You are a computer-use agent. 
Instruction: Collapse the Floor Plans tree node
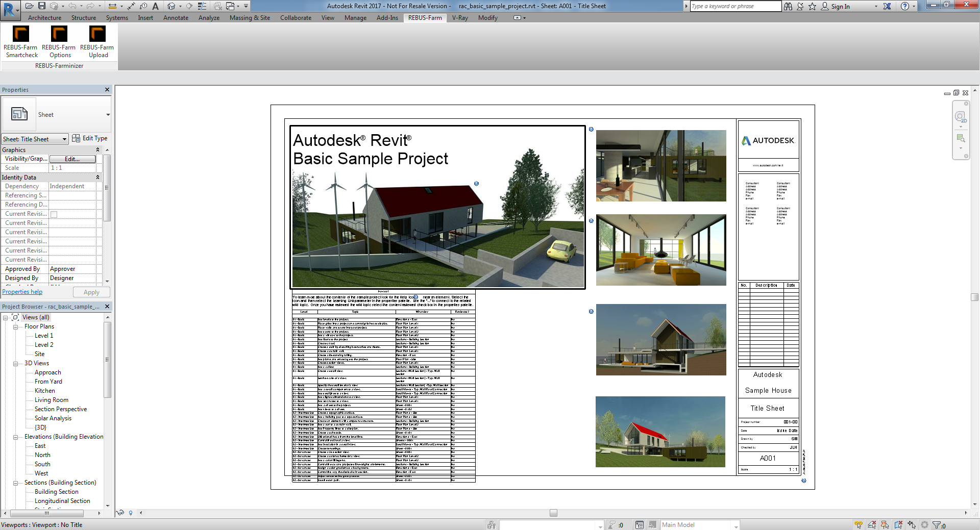pyautogui.click(x=16, y=327)
